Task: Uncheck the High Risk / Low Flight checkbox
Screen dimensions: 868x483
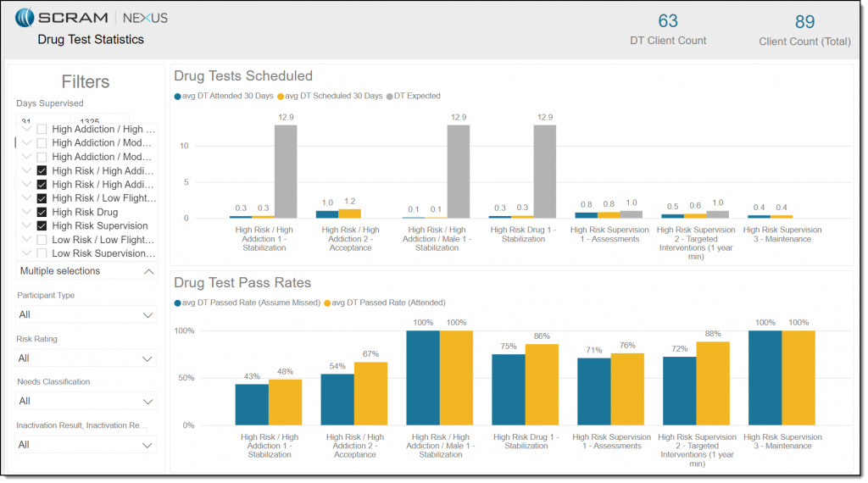Action: tap(42, 198)
